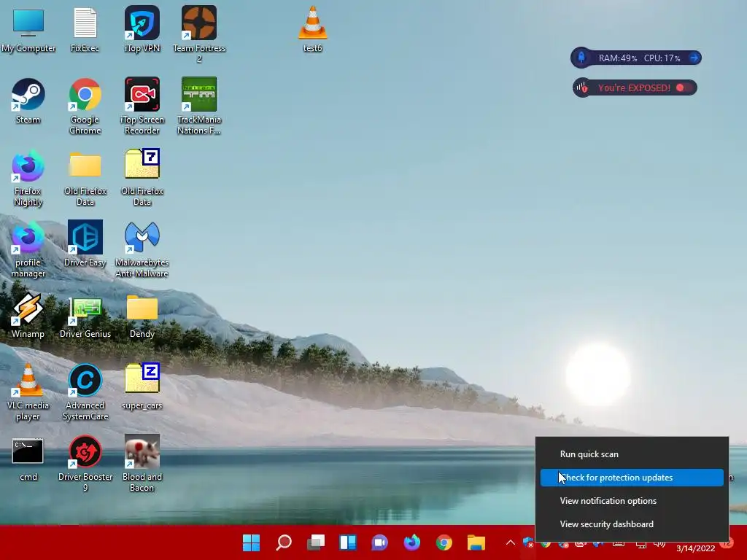Toggle the You're EXPOSED VPN switch

click(x=684, y=87)
